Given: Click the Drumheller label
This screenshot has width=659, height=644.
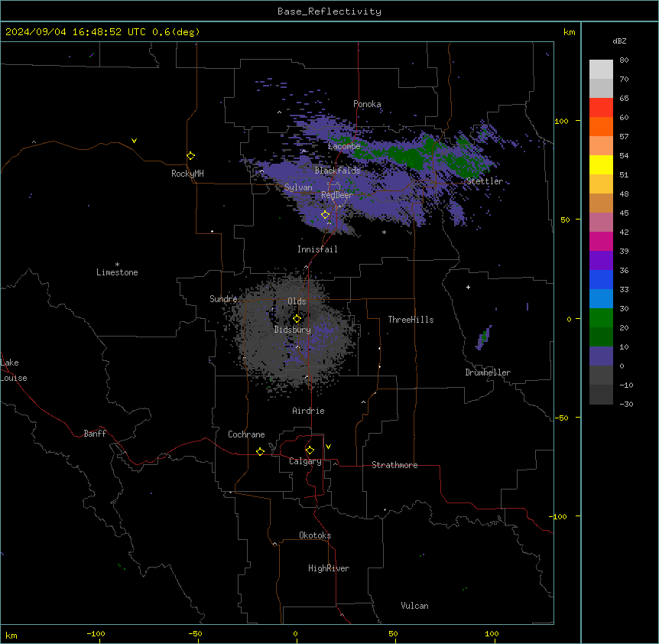Looking at the screenshot, I should pos(488,372).
